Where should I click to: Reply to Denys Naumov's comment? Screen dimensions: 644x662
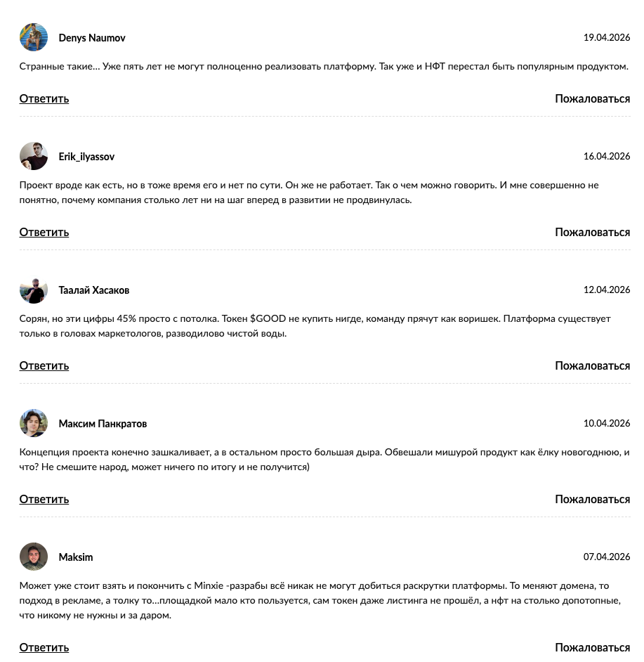[x=44, y=98]
